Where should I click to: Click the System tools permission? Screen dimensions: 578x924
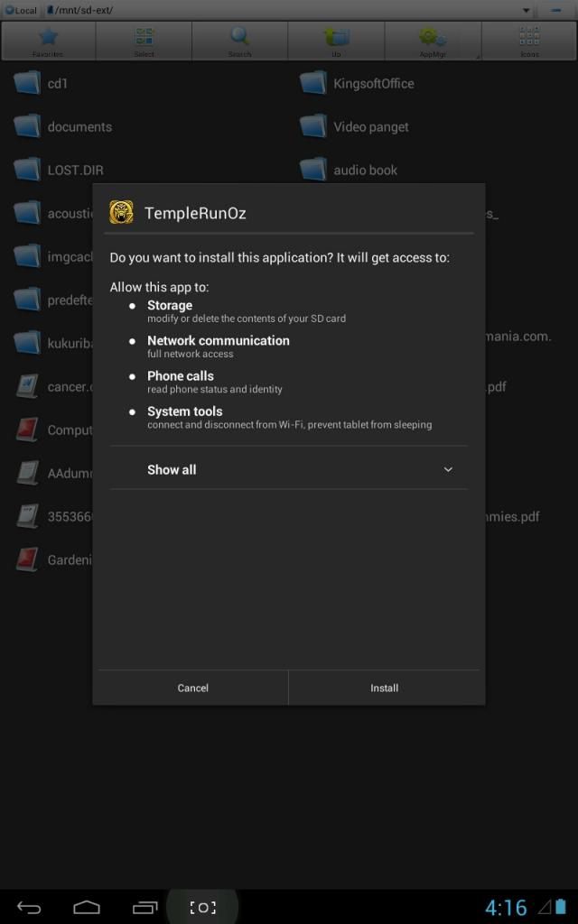tap(289, 417)
